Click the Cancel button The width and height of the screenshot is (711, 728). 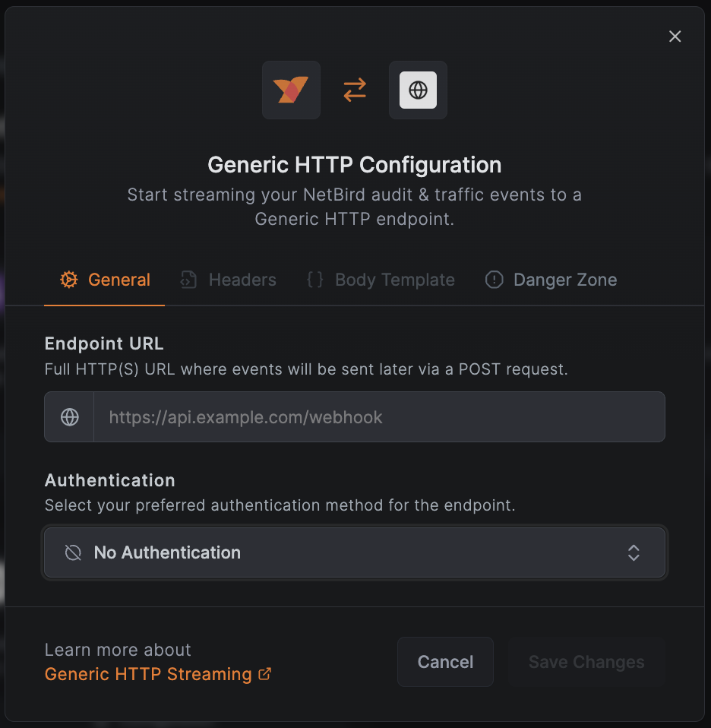coord(445,662)
